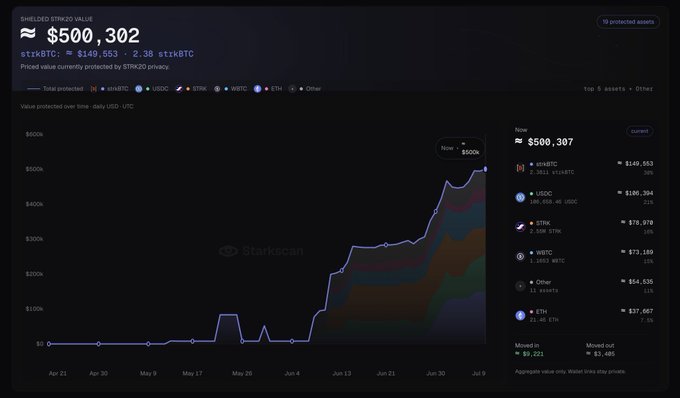
Task: Click the $600k y-axis label
Action: pos(34,134)
